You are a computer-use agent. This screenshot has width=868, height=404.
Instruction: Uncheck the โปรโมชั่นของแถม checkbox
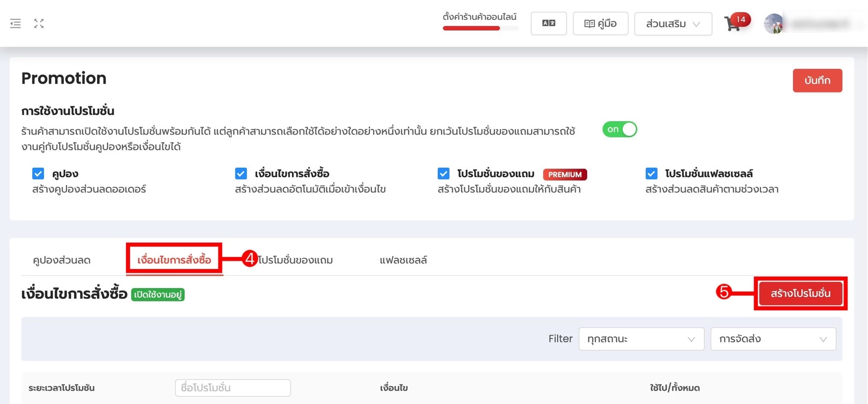pos(443,173)
